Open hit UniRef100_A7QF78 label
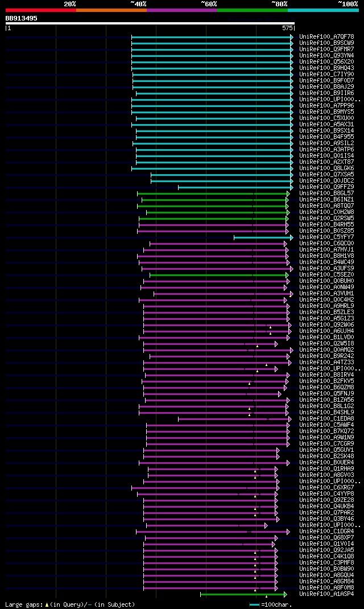364x609 pixels. click(x=326, y=37)
